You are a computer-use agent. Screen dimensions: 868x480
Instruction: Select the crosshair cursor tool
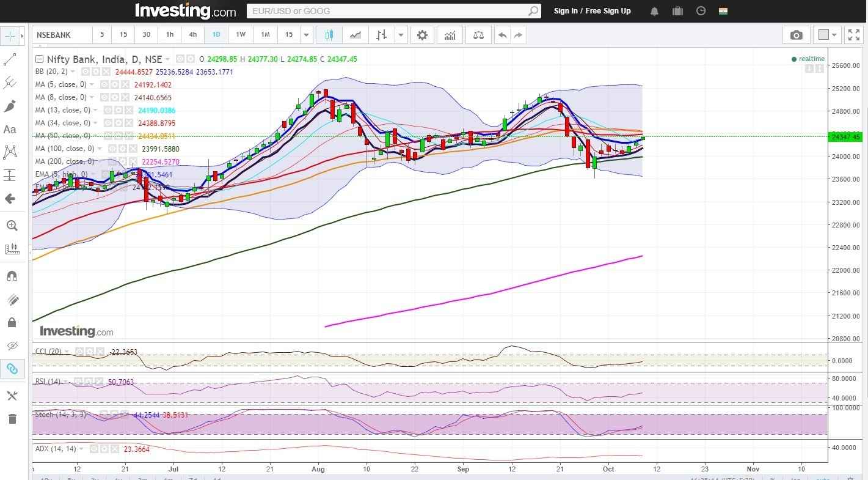pyautogui.click(x=10, y=36)
